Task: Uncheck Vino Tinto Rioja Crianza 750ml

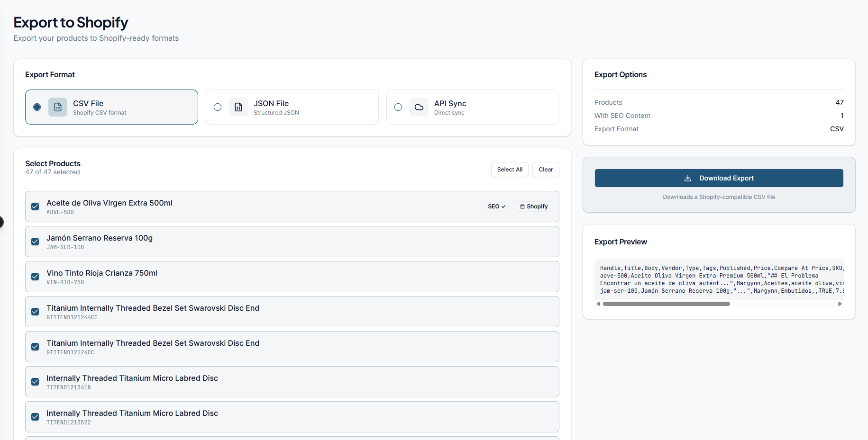Action: coord(35,277)
